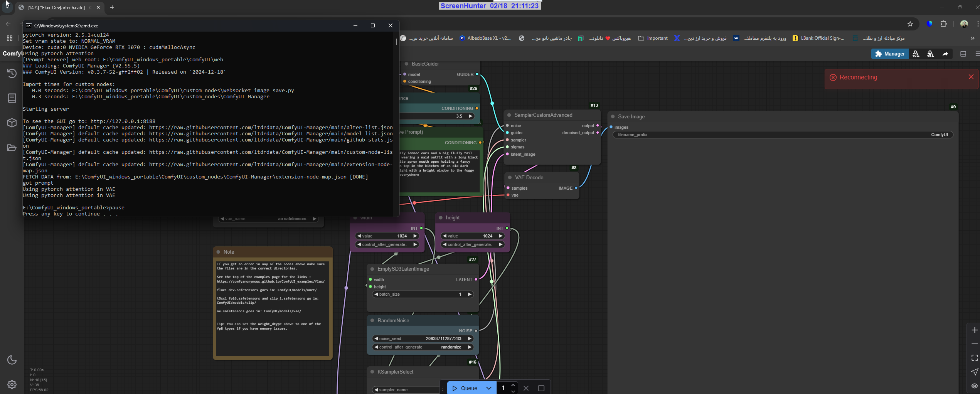Dismiss the Reconnecting notification

point(971,77)
